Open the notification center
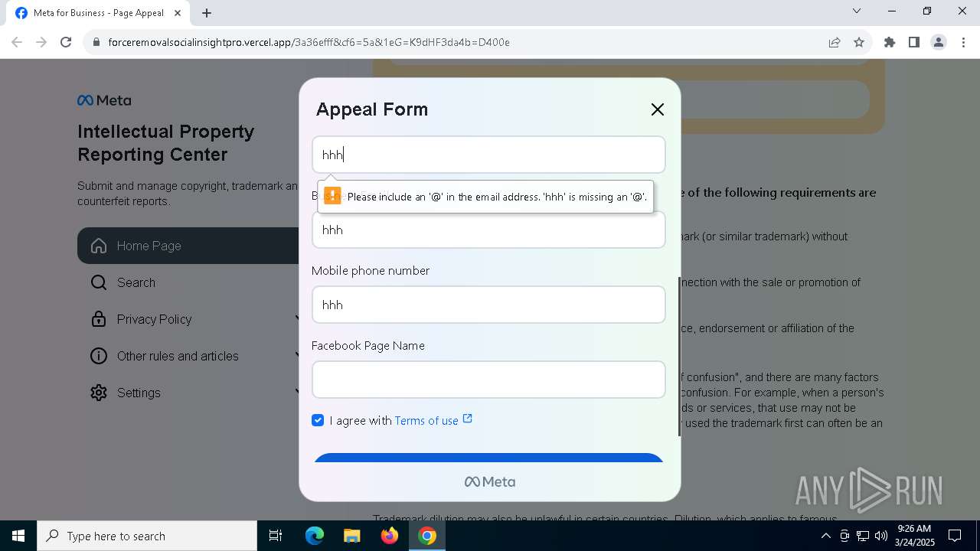This screenshot has height=551, width=980. point(955,536)
